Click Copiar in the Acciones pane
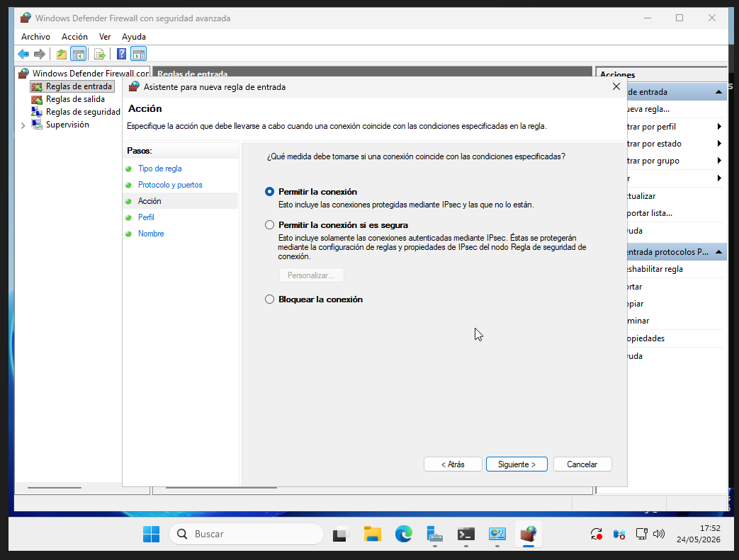 636,304
